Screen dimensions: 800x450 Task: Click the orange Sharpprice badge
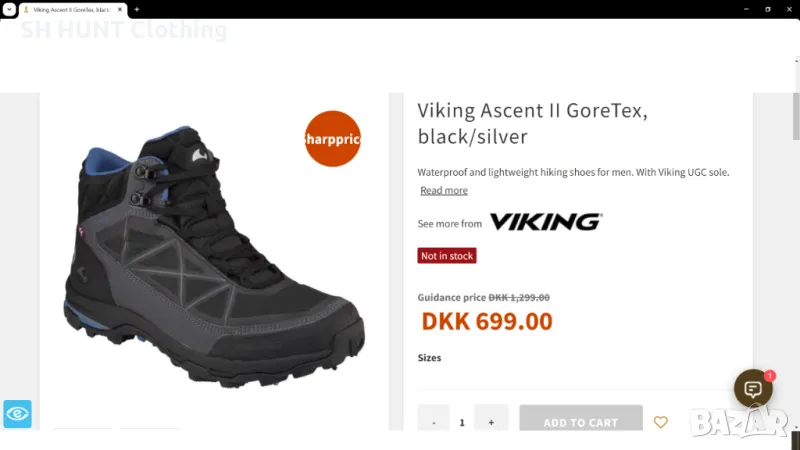click(x=332, y=139)
